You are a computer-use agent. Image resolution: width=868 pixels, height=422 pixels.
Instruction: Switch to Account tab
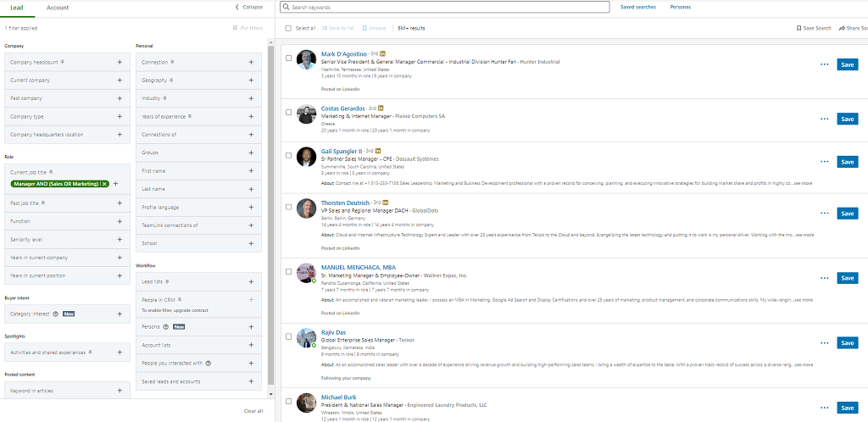click(x=58, y=7)
